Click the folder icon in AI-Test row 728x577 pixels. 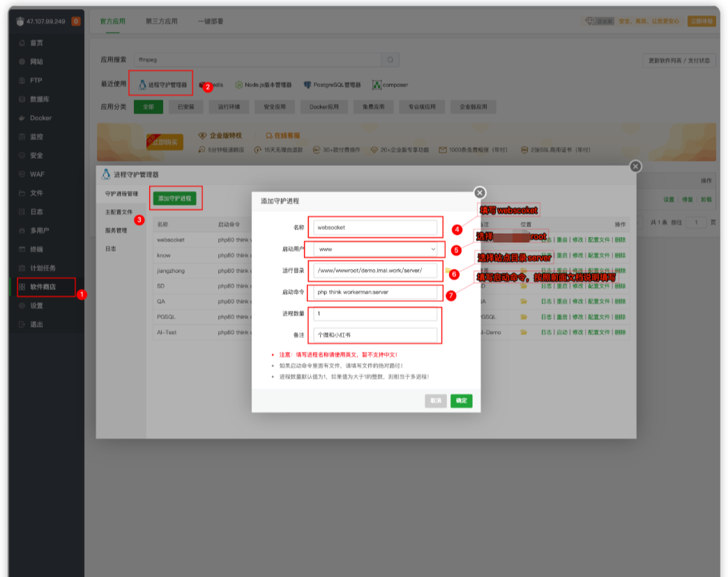point(524,332)
